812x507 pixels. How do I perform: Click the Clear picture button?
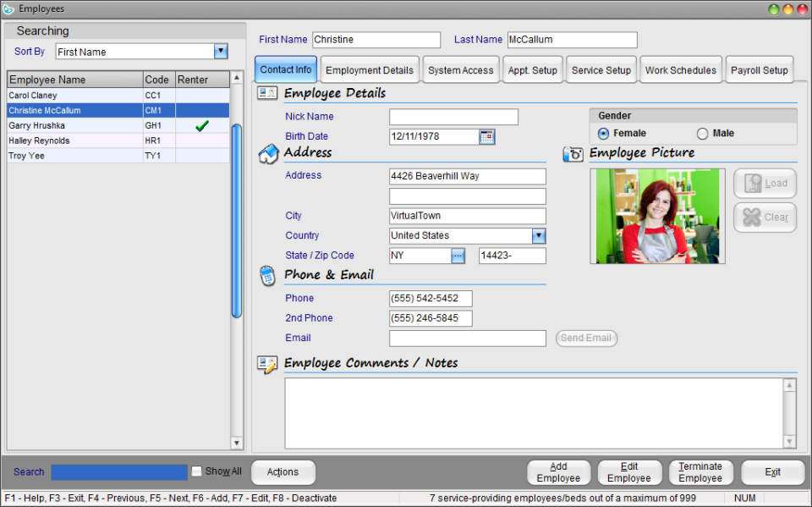[765, 218]
